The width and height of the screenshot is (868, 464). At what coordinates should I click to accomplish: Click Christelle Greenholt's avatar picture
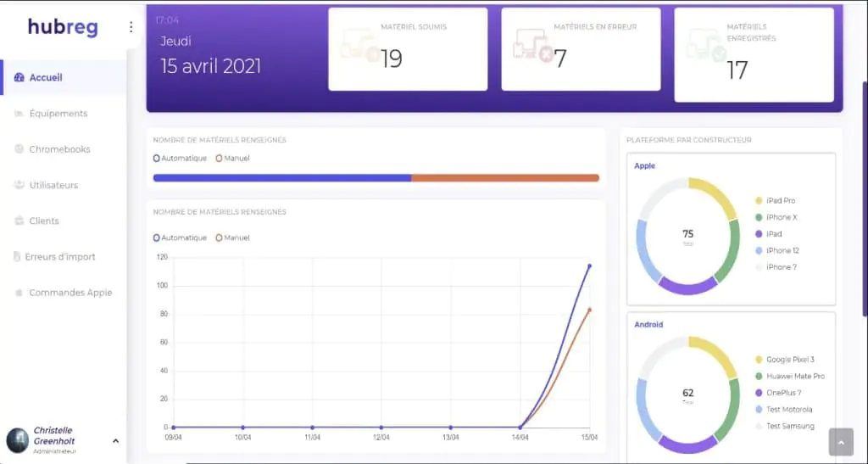(18, 441)
